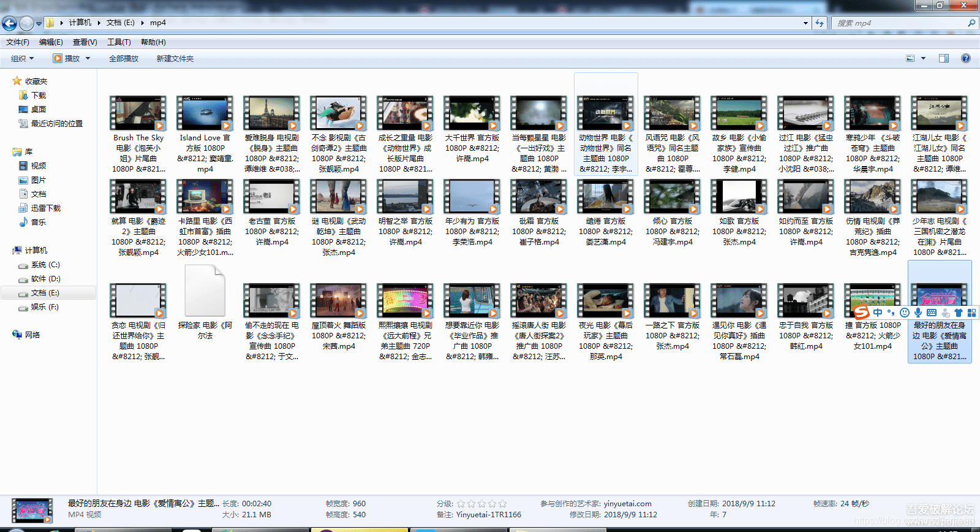980x532 pixels.
Task: Open the 工具(T) menu
Action: 119,42
